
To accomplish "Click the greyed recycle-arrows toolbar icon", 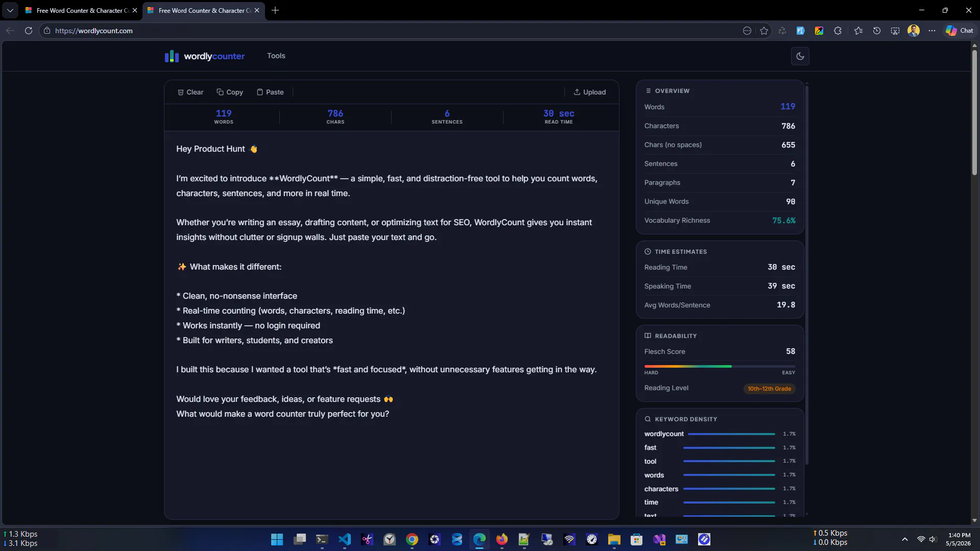I will pos(782,31).
